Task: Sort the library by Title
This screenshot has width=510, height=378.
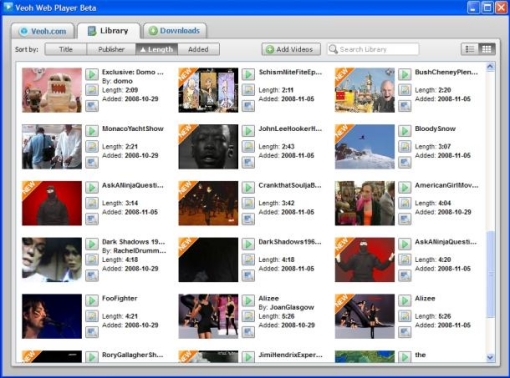Action: click(x=66, y=49)
